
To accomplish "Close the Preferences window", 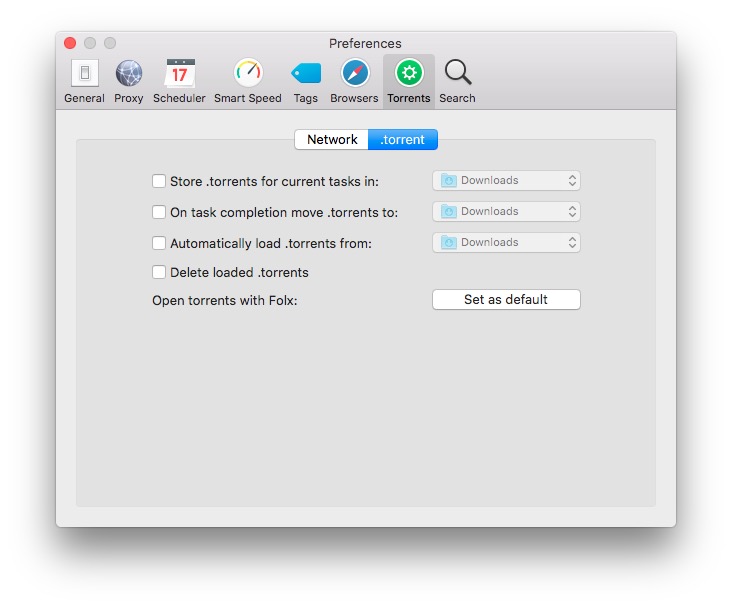I will tap(70, 43).
